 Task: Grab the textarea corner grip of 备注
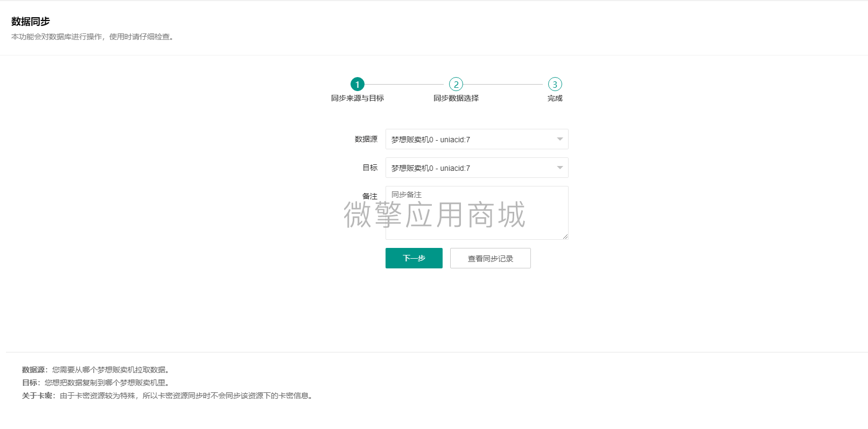point(565,236)
